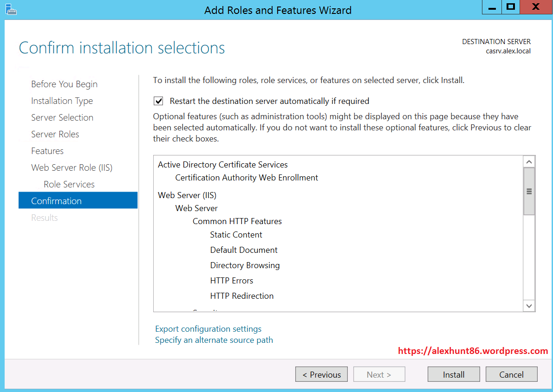Click scrollbar down arrow in features list

(529, 305)
